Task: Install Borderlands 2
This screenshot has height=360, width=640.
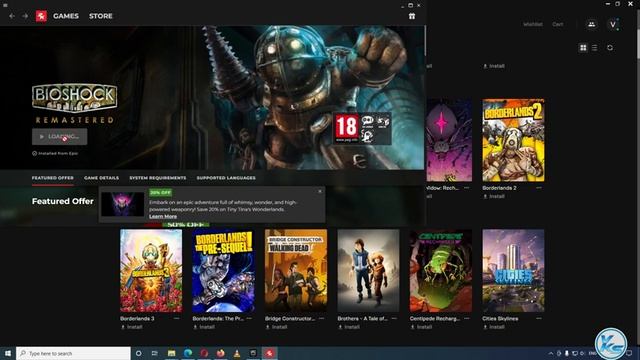Action: point(494,196)
